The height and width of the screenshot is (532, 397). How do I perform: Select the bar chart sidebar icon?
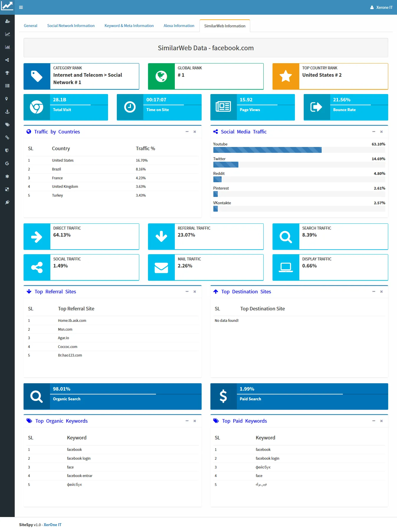pos(7,47)
